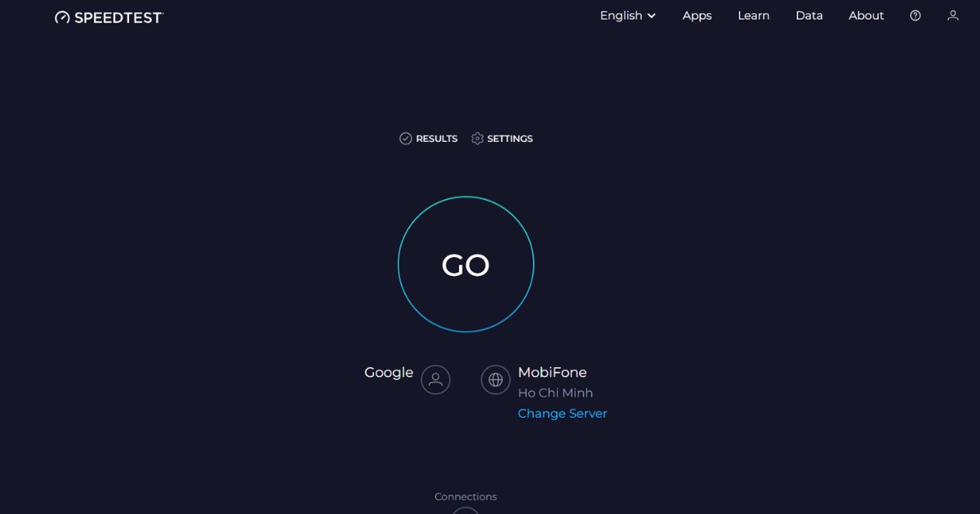The height and width of the screenshot is (514, 980).
Task: Select Data in the top navigation
Action: (808, 16)
